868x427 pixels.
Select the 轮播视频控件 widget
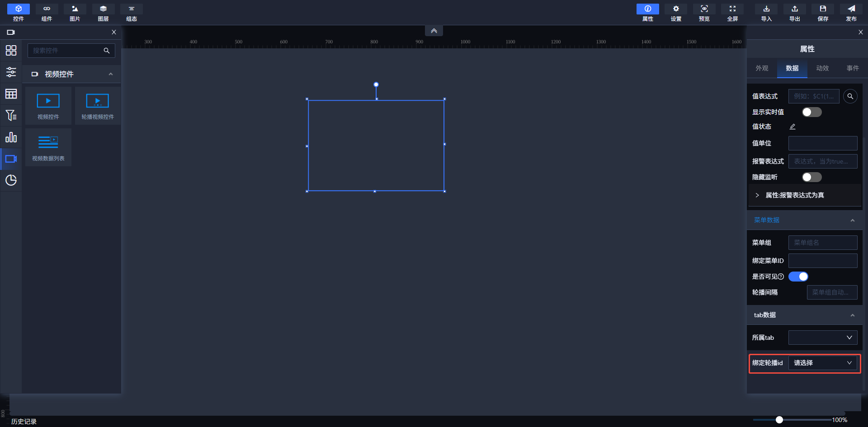coord(98,106)
